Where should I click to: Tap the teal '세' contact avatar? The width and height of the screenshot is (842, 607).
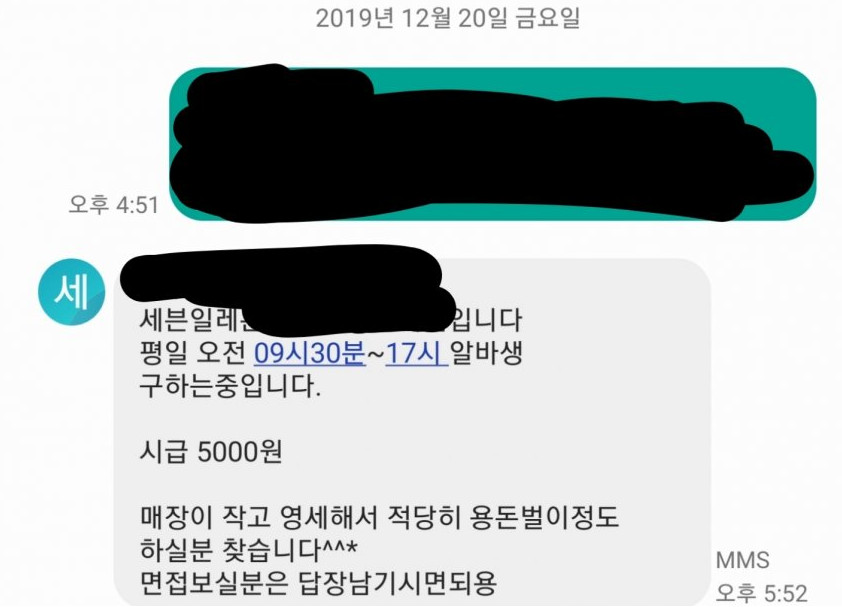pos(71,292)
